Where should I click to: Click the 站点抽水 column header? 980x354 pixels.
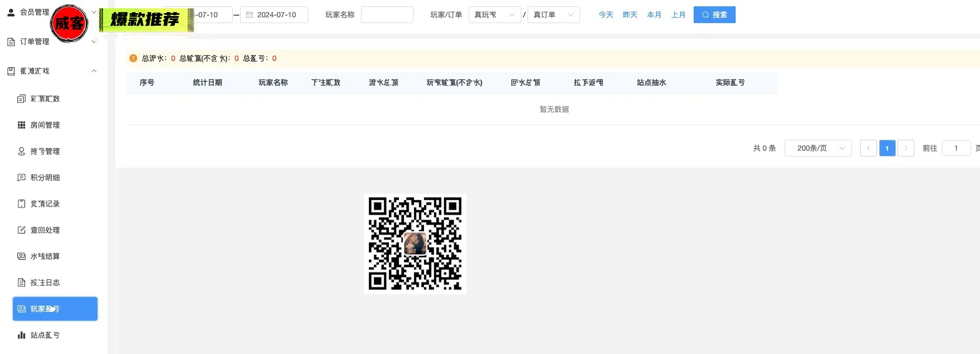click(652, 82)
